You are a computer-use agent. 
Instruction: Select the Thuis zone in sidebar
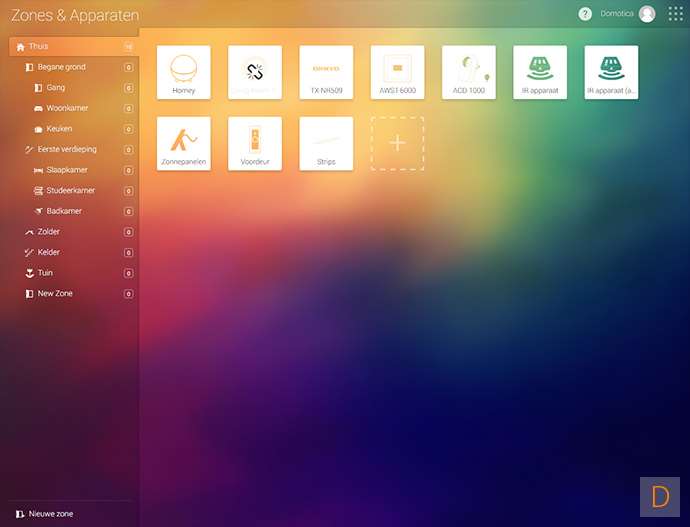39,46
